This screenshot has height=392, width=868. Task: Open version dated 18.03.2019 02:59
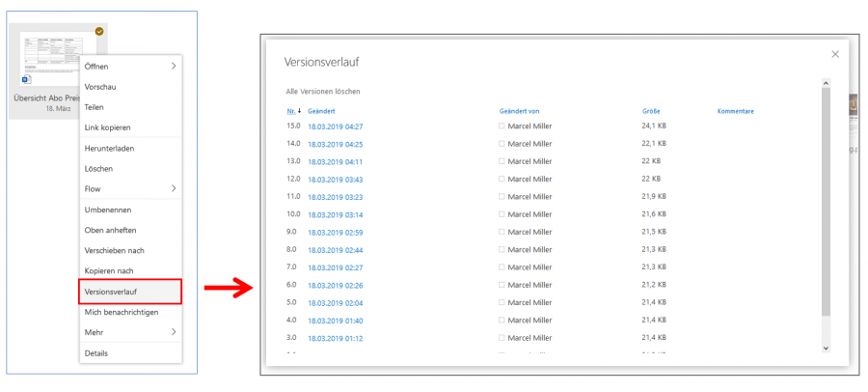(336, 233)
